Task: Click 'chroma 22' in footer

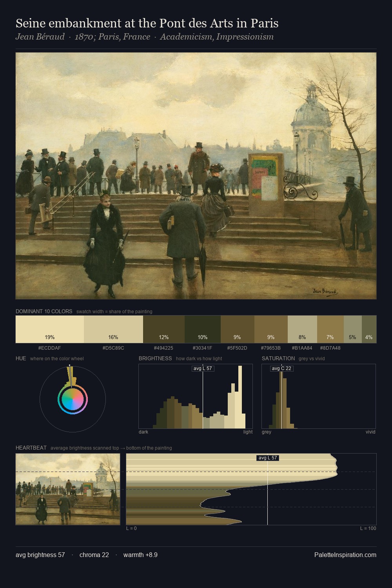Action: (94, 555)
